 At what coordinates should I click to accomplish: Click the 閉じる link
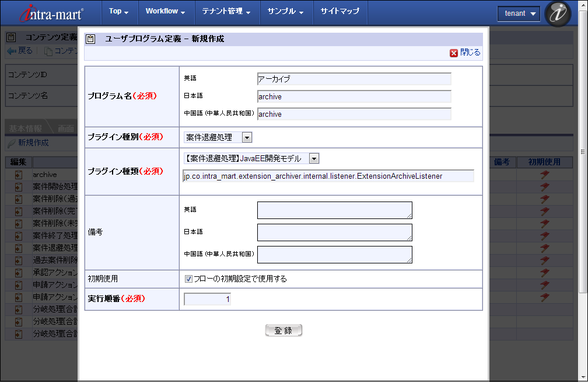[470, 53]
